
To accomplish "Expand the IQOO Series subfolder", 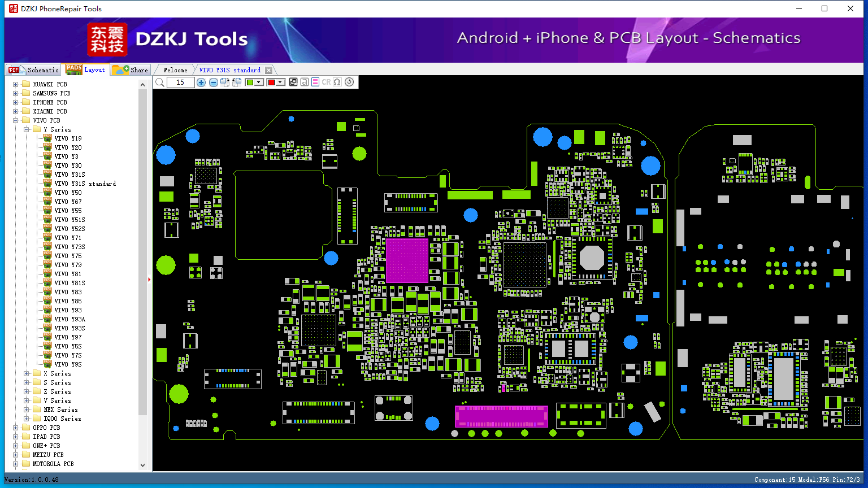I will coord(27,419).
